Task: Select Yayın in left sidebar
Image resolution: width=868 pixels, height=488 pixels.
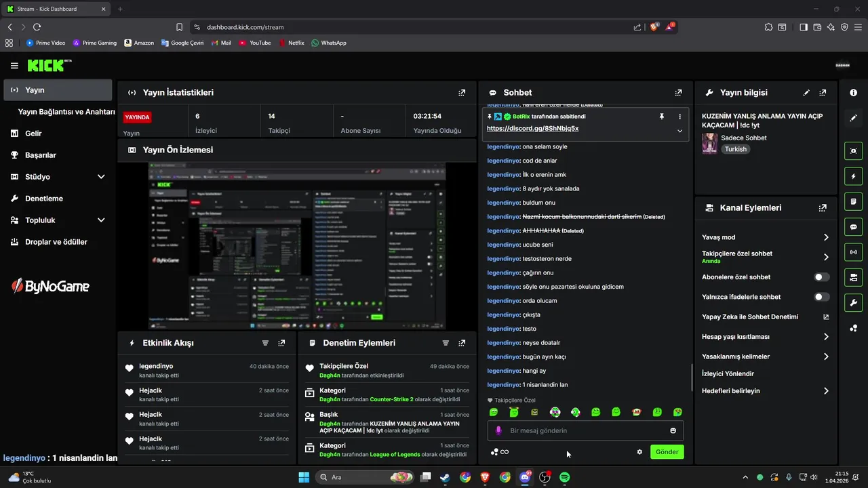Action: point(58,90)
